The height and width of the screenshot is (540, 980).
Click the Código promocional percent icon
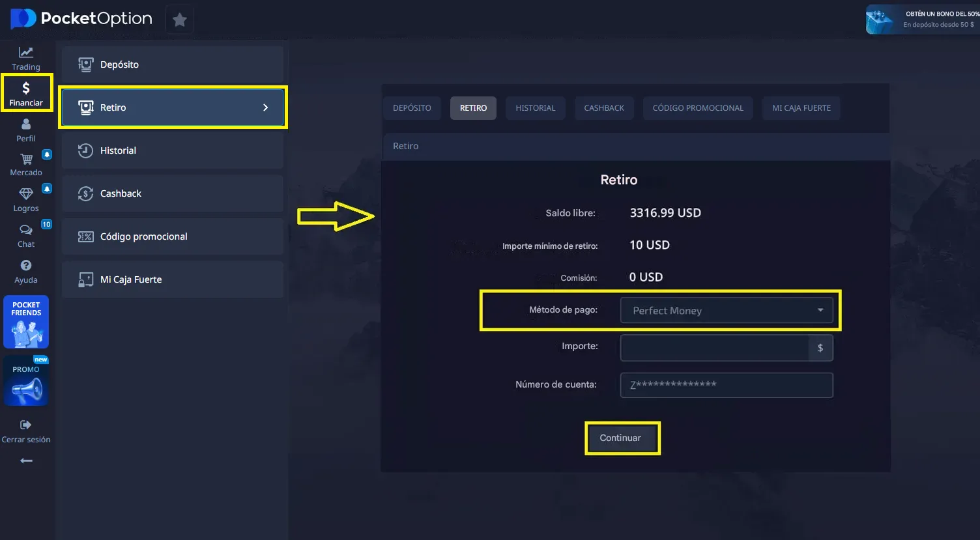(x=85, y=236)
